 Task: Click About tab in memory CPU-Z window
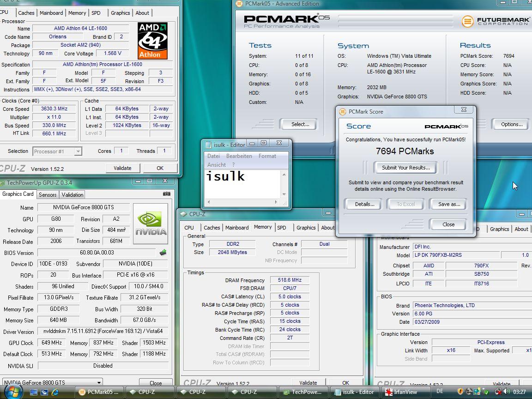pyautogui.click(x=327, y=228)
